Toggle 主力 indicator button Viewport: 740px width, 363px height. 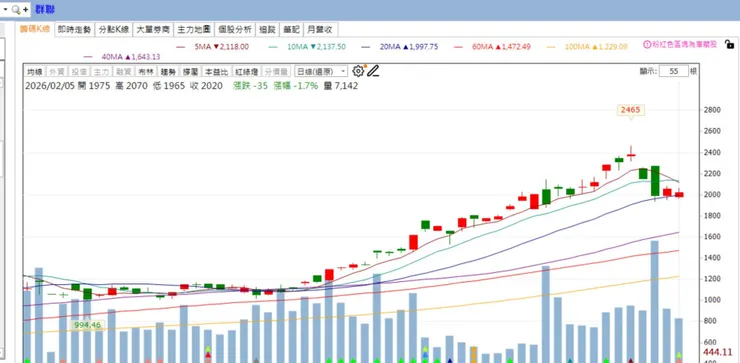tap(101, 72)
